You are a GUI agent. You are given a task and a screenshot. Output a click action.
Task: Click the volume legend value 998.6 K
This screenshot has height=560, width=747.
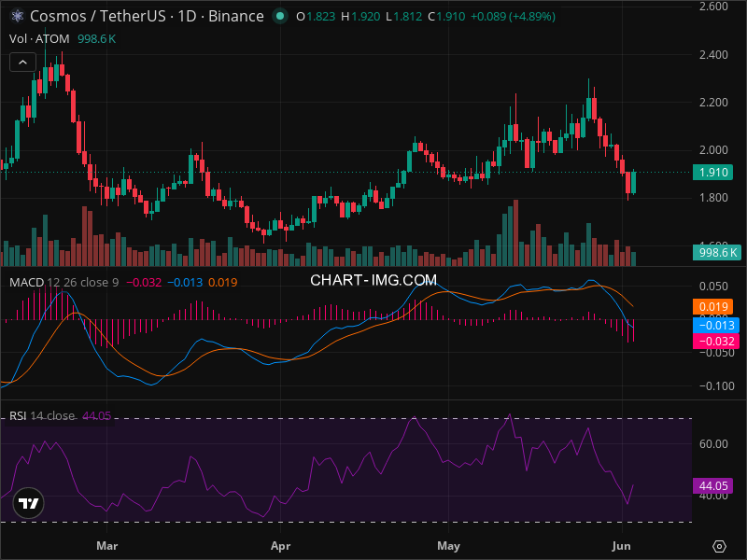pyautogui.click(x=97, y=38)
